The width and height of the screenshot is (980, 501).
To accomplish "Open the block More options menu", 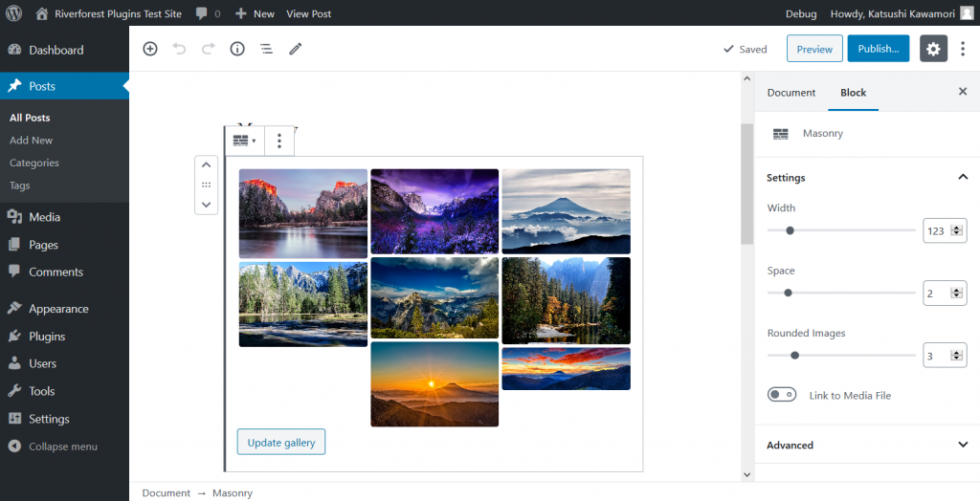I will [279, 142].
